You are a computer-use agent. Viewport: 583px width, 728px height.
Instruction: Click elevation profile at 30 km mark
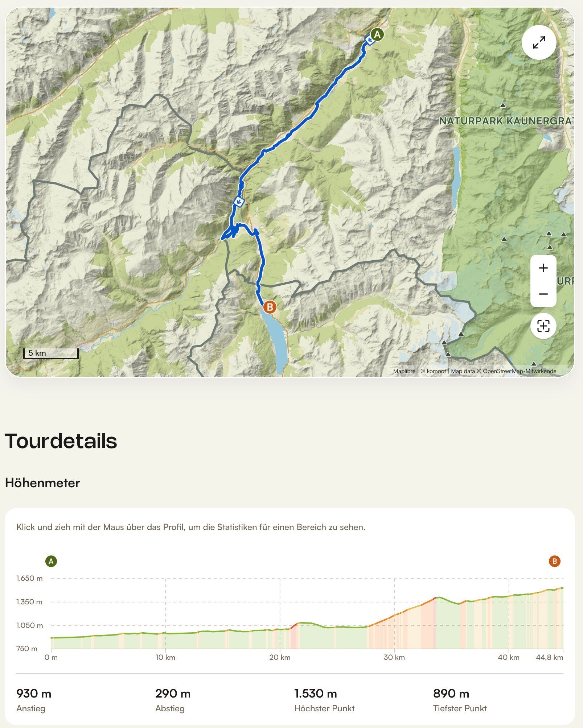pos(394,616)
